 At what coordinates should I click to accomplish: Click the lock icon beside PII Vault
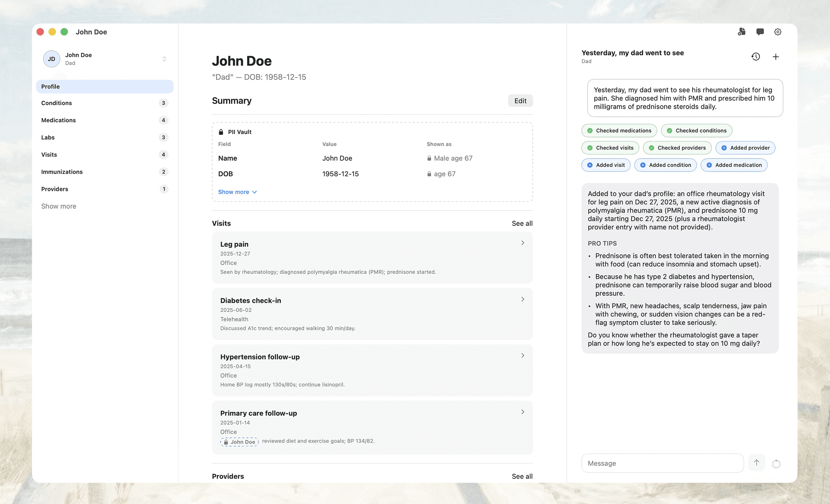click(221, 132)
